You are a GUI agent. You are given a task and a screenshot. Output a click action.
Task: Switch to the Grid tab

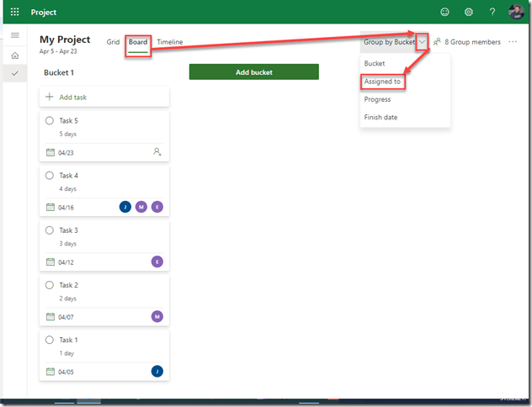point(113,42)
